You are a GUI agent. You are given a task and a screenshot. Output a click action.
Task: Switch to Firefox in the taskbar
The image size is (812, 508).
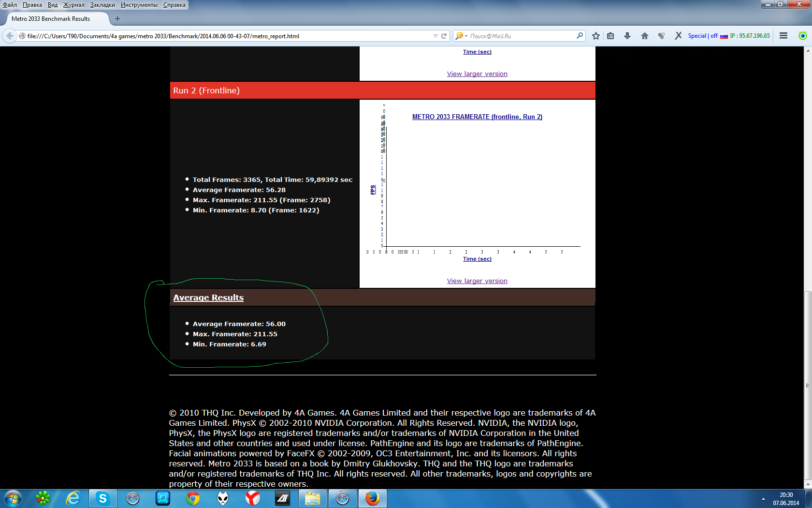point(373,498)
